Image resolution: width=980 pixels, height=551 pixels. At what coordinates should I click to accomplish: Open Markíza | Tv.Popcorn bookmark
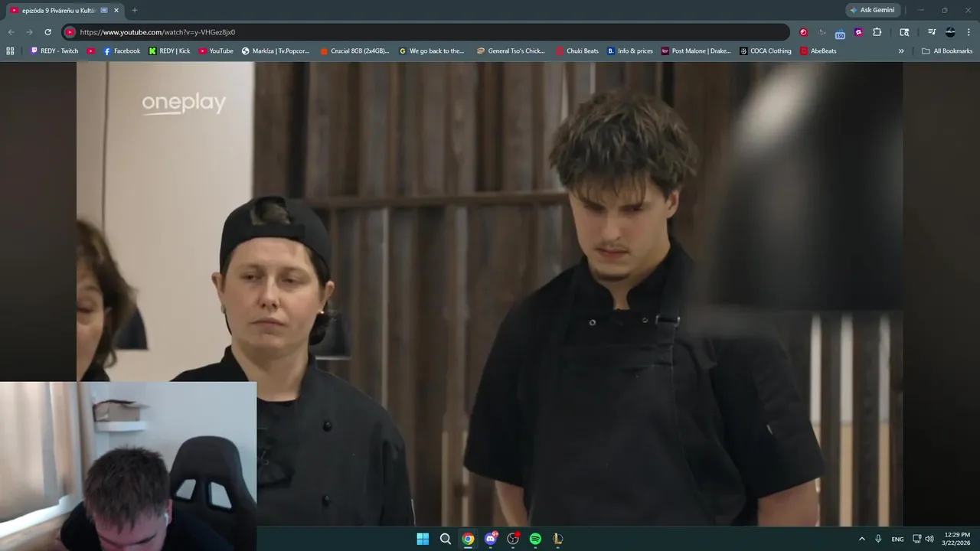point(276,51)
